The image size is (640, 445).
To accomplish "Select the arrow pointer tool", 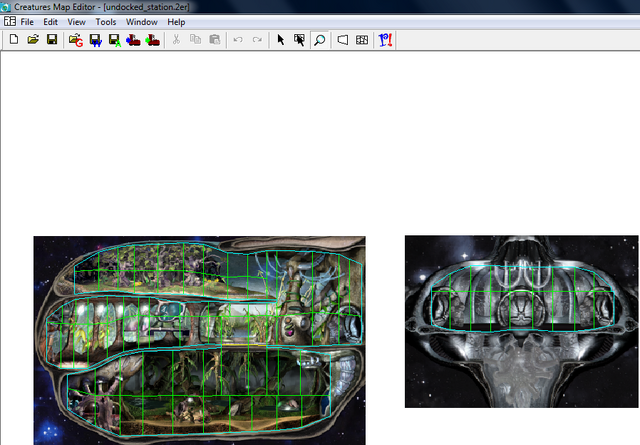I will (x=280, y=40).
